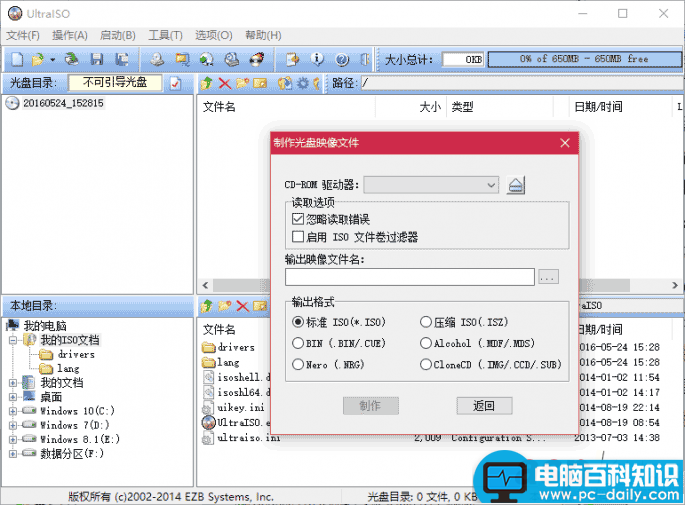Open the 帮助(H) menu
The height and width of the screenshot is (505, 685).
click(263, 35)
